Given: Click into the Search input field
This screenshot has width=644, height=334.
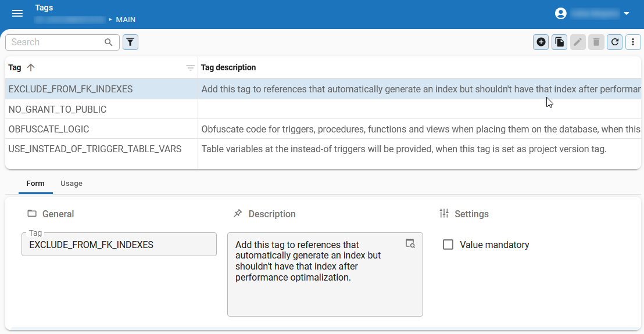Looking at the screenshot, I should click(x=55, y=42).
